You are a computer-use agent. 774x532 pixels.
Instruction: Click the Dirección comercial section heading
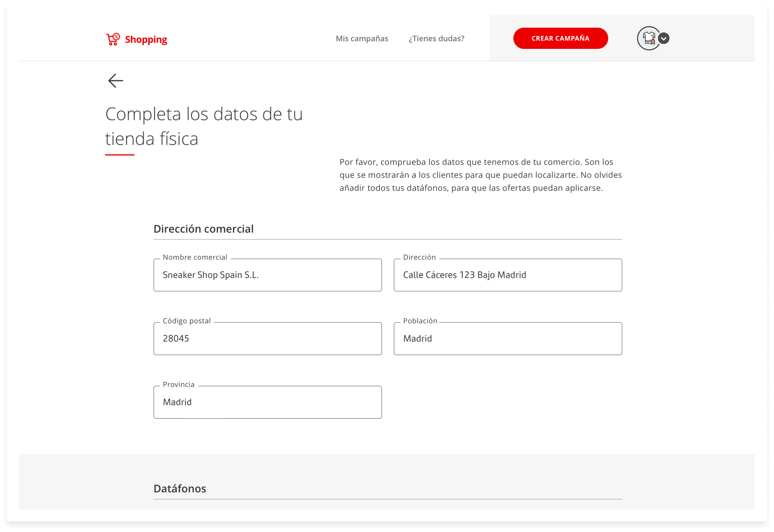coord(203,229)
